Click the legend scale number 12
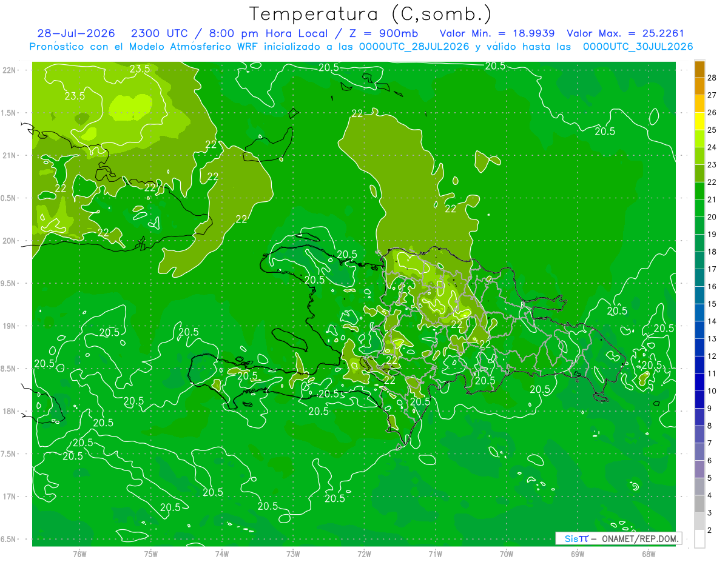The height and width of the screenshot is (562, 728). click(712, 356)
